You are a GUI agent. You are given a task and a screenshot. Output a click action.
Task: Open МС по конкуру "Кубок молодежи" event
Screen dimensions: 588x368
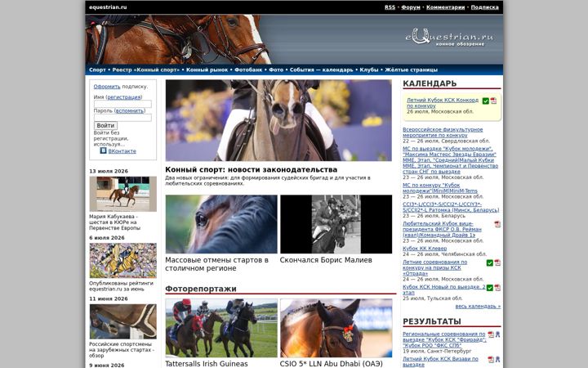pos(440,188)
